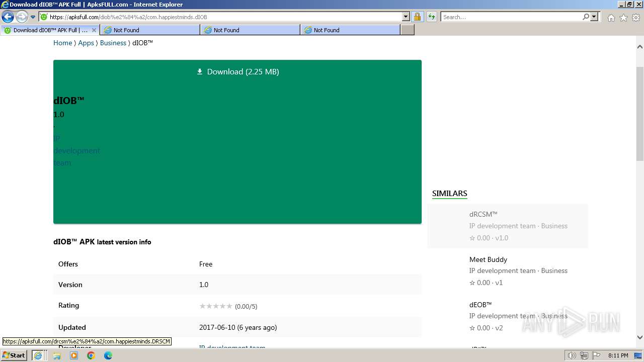Open the Developer row's IP development team link
This screenshot has height=362, width=644.
tap(232, 347)
